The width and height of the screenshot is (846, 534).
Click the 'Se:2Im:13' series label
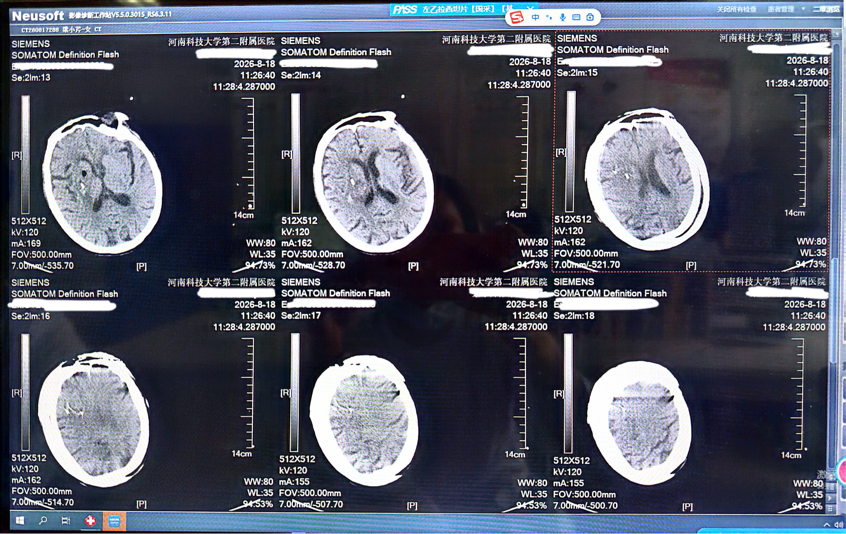pyautogui.click(x=31, y=78)
